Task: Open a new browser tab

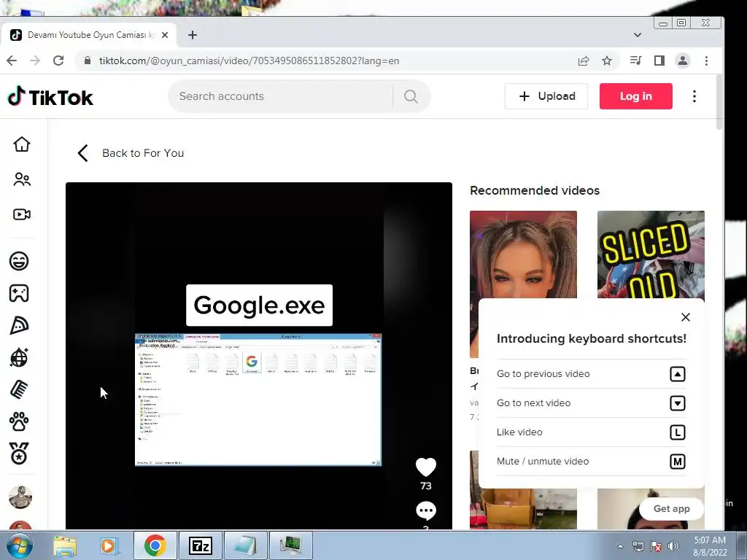Action: click(x=193, y=35)
